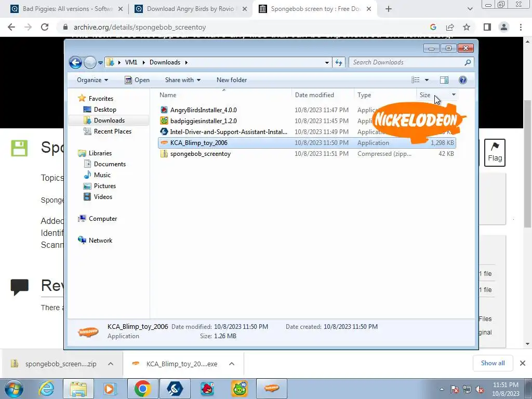Toggle the preview pane button
Viewport: 532px width, 399px height.
(x=444, y=80)
